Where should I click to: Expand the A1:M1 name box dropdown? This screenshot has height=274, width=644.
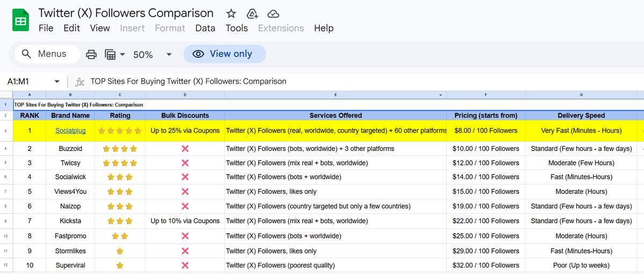tap(57, 82)
